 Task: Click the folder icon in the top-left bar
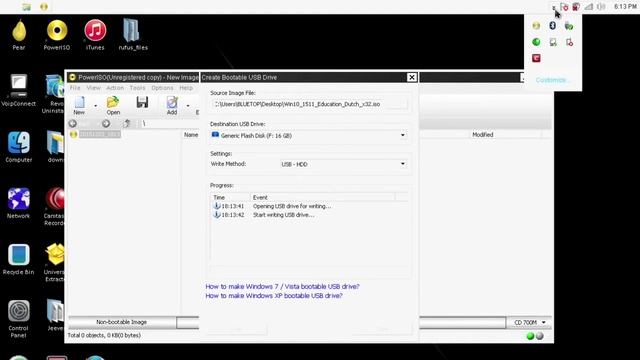click(x=27, y=7)
